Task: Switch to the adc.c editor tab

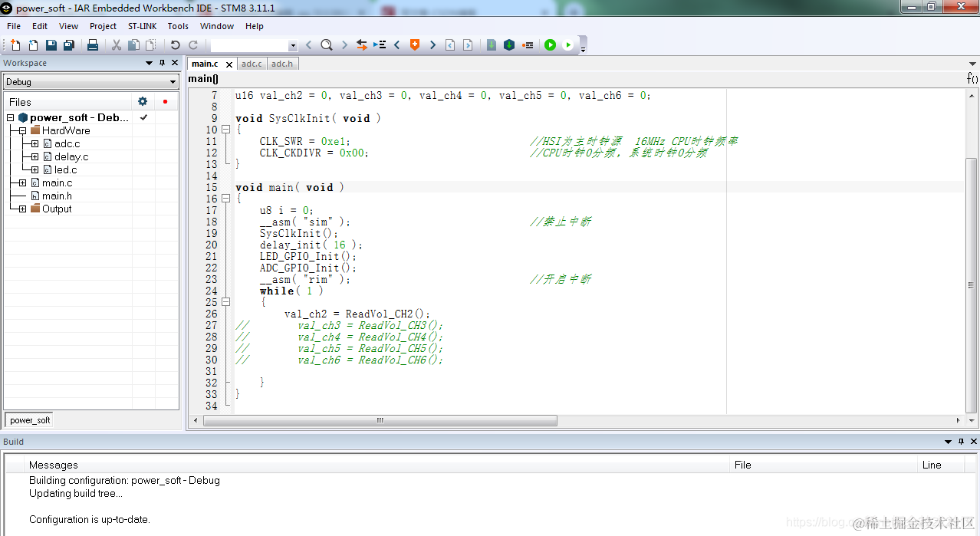Action: [252, 64]
